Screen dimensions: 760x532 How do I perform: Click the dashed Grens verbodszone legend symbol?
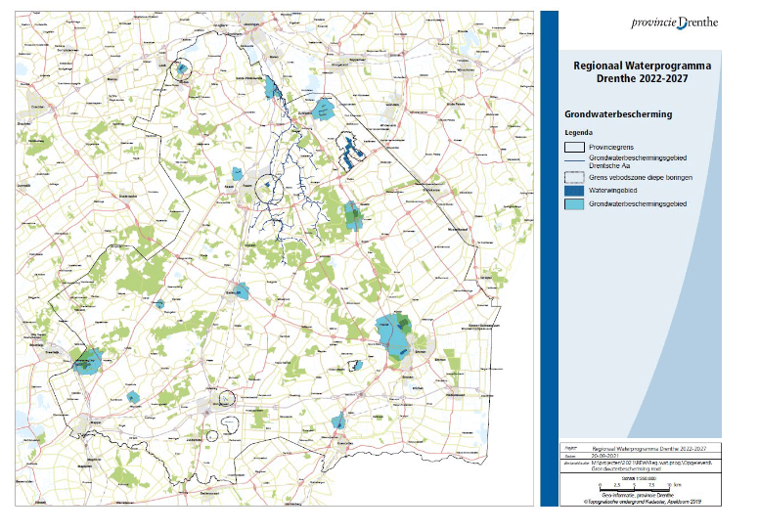[x=576, y=179]
